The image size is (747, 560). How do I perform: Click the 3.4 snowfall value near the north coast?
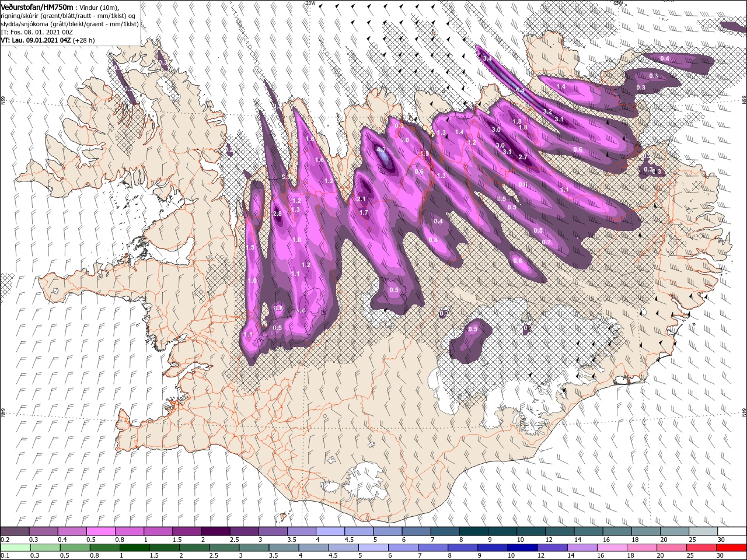(x=488, y=59)
